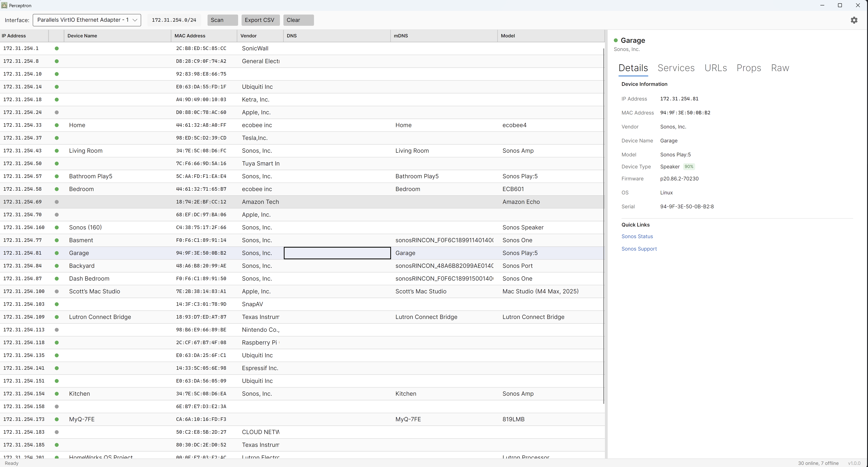Screen dimensions: 868x467
Task: Click status dot of Amazon Echo row
Action: point(57,202)
